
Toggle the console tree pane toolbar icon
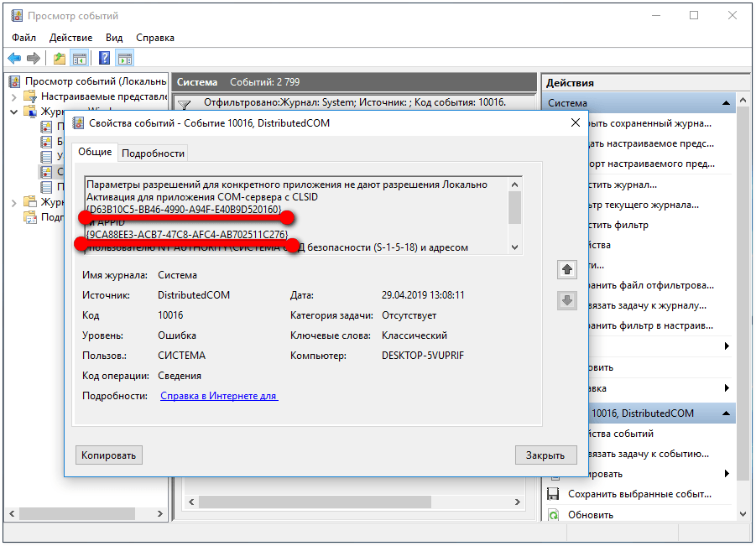click(80, 59)
